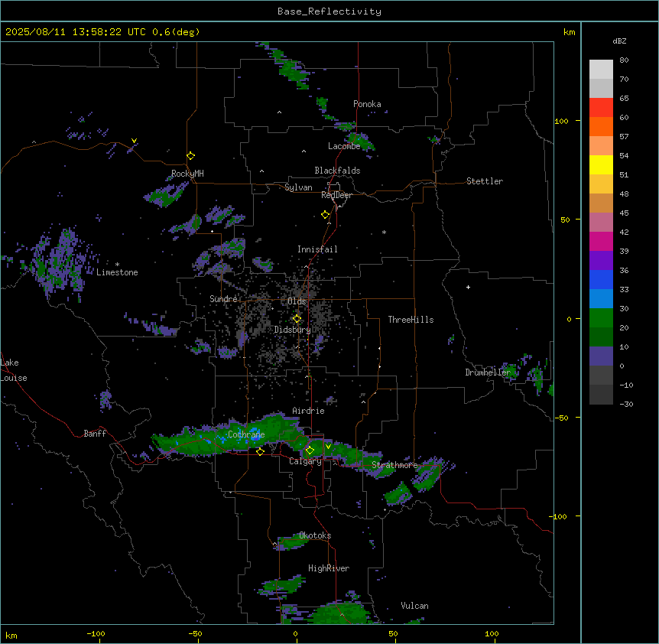Select the bright green 30–20 dBZ legend swatch
659x644 pixels.
(x=601, y=318)
